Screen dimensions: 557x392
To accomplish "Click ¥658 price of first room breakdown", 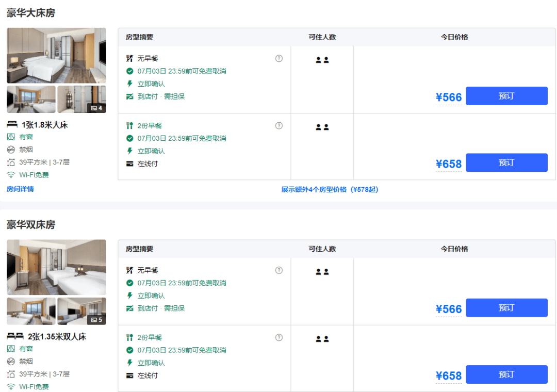I will [449, 164].
